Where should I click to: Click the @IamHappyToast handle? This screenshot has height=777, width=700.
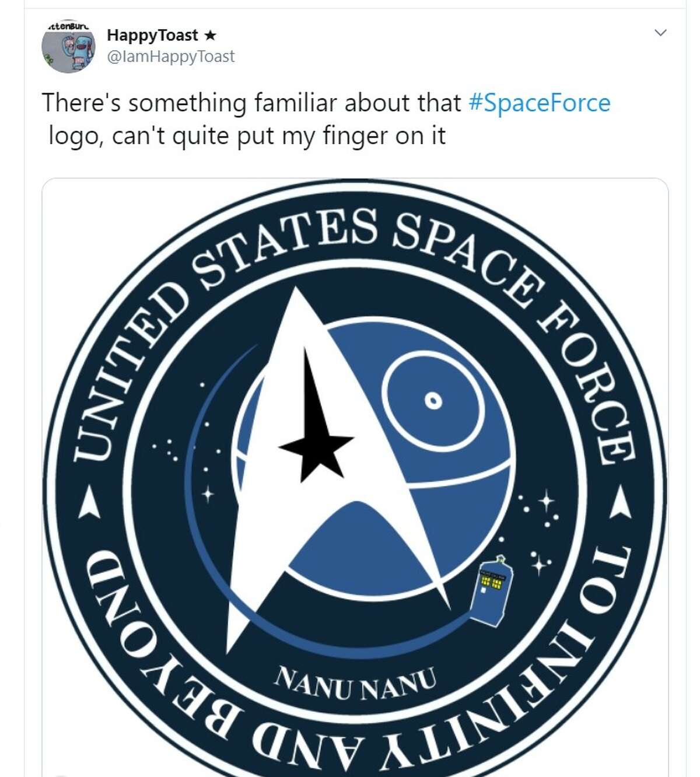[171, 56]
